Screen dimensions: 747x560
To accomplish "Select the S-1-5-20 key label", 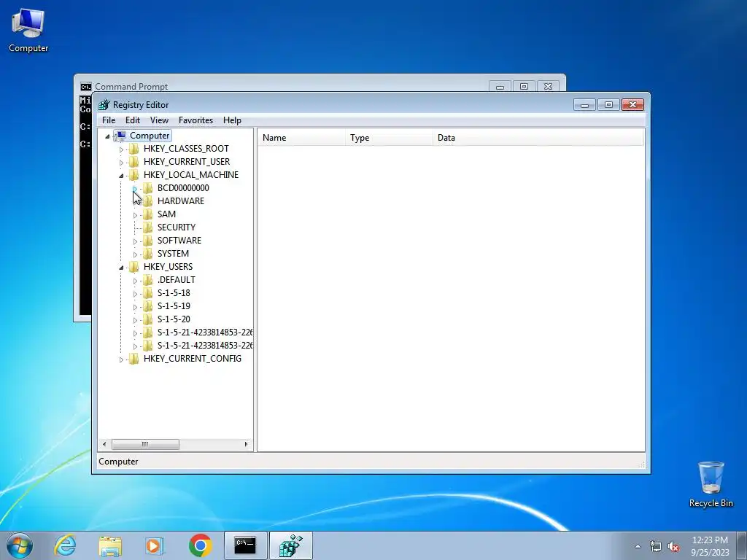I will pos(174,319).
